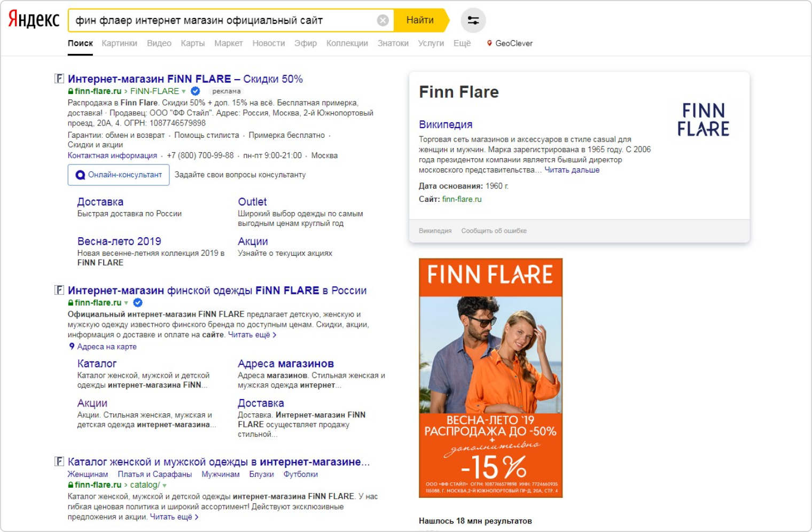Clear the search query with the X icon
Screen dimensions: 812x532
383,20
